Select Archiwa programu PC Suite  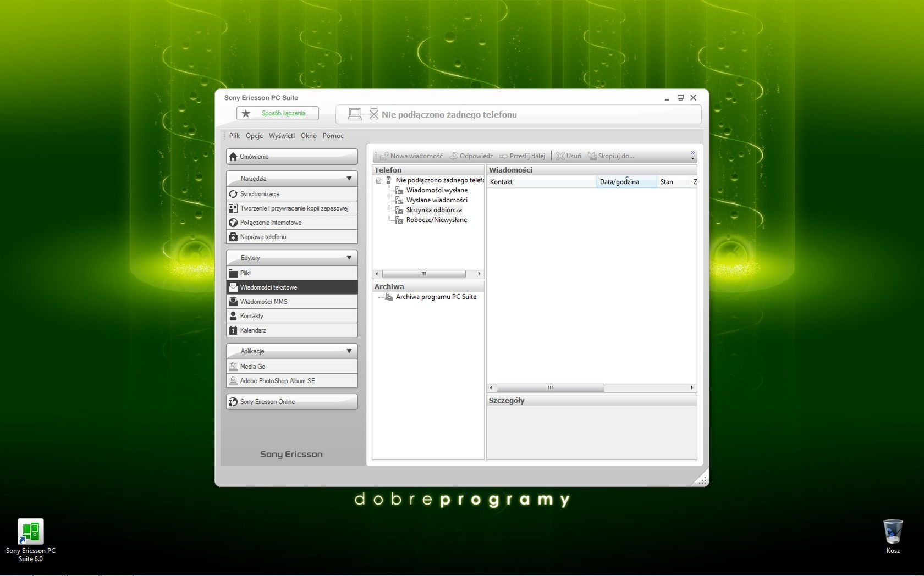tap(436, 297)
